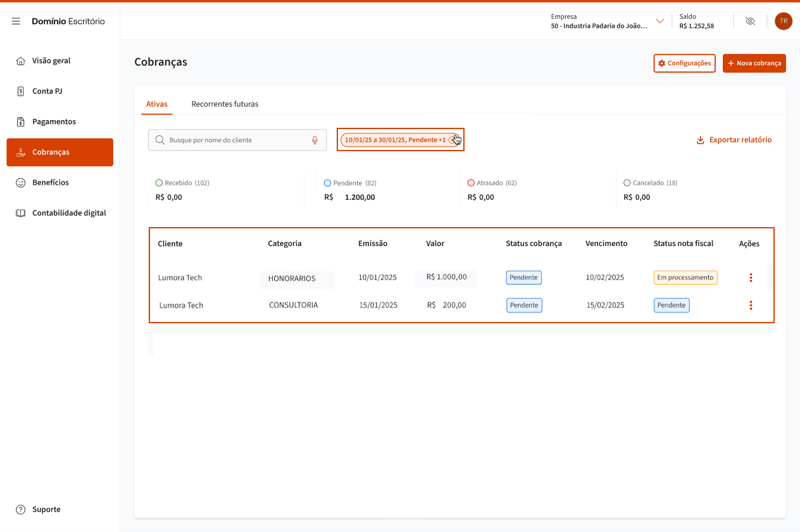This screenshot has height=532, width=800.
Task: Click the TR user avatar
Action: (x=783, y=22)
